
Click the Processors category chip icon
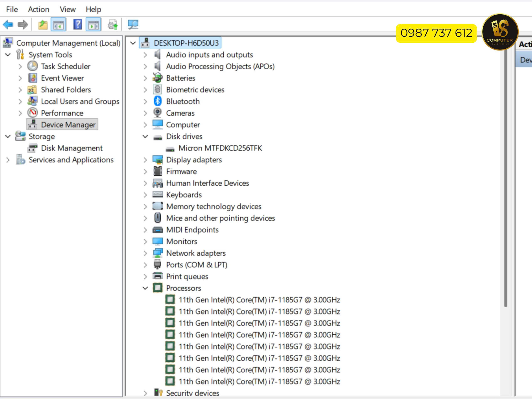[x=158, y=288]
